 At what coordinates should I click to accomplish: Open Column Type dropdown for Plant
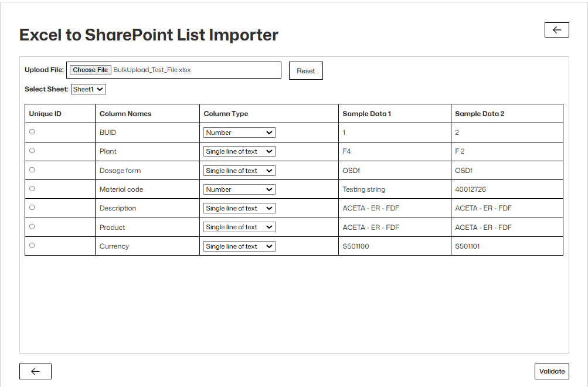(x=239, y=151)
